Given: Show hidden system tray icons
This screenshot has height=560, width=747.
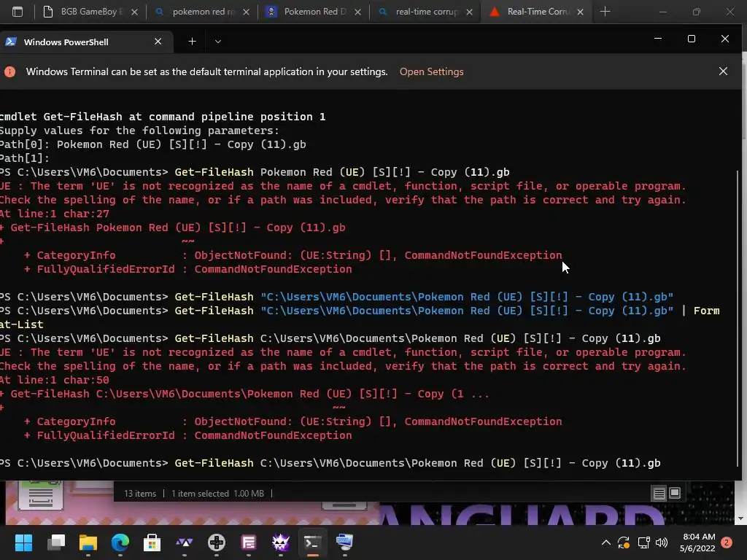Looking at the screenshot, I should [x=606, y=542].
